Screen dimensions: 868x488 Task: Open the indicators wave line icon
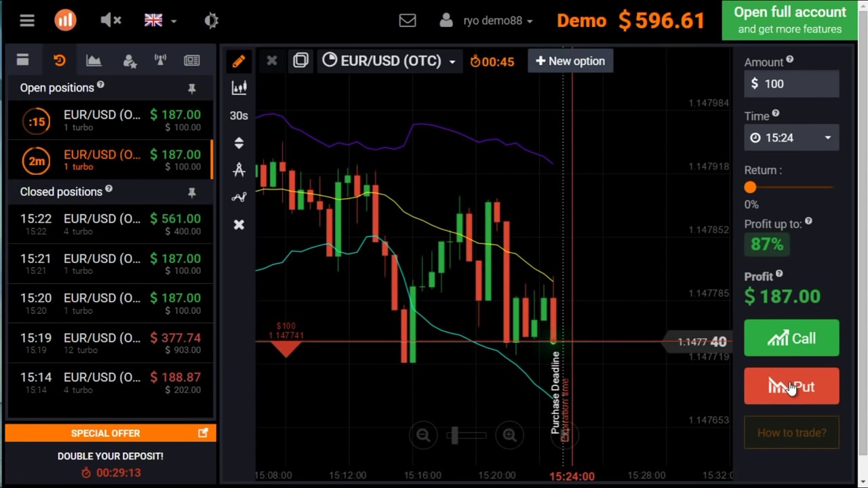pyautogui.click(x=239, y=197)
